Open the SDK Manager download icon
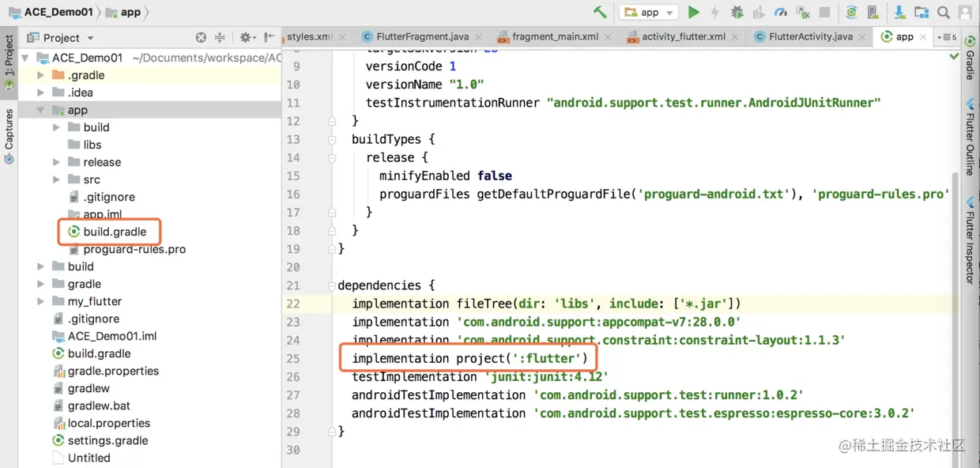The height and width of the screenshot is (468, 980). point(899,12)
